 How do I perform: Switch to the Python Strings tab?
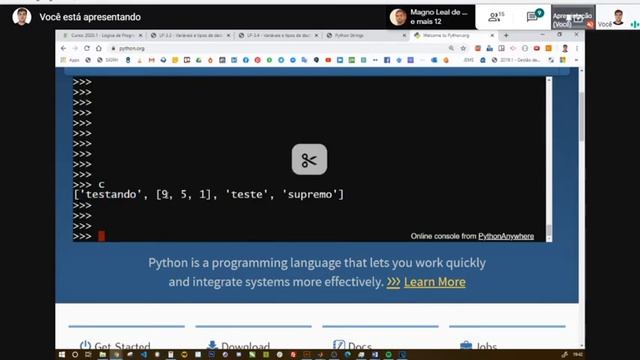(366, 36)
